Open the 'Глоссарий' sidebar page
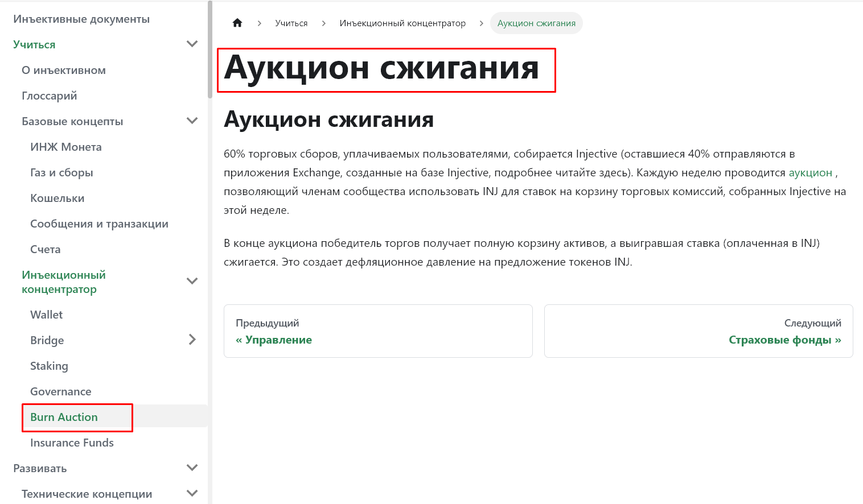Image resolution: width=863 pixels, height=504 pixels. [x=50, y=96]
